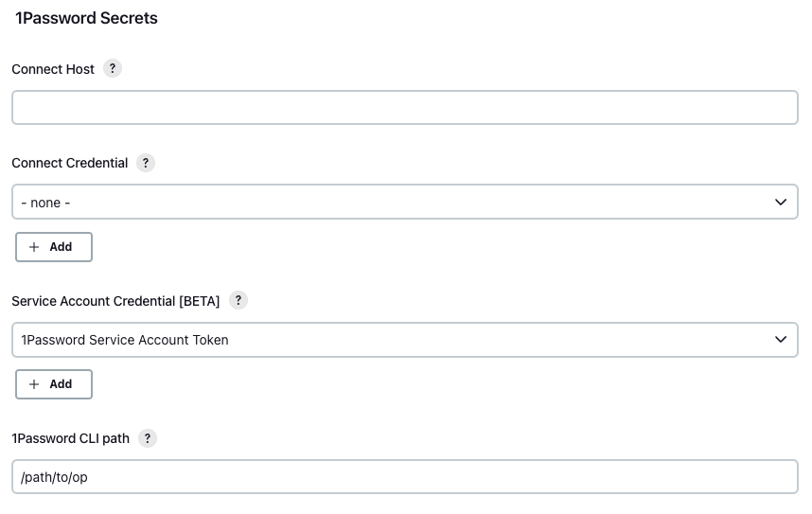Open help for 1Password CLI path

(148, 438)
